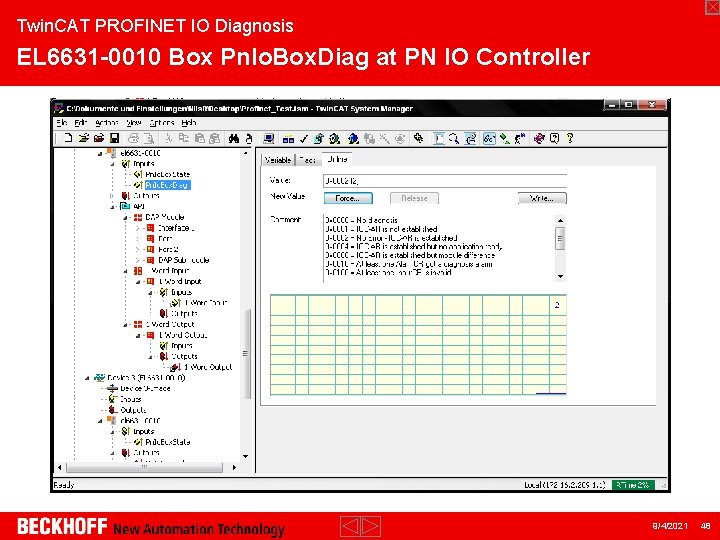Select the 1 Word Output variable leaf
This screenshot has height=540, width=720.
pyautogui.click(x=208, y=367)
